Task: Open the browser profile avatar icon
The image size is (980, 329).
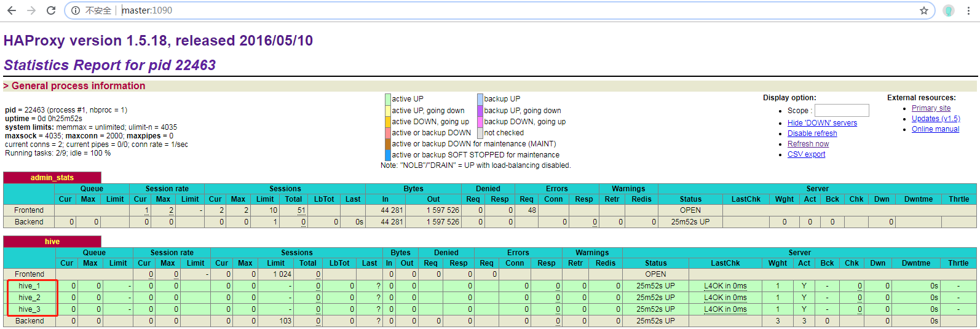Action: click(949, 10)
